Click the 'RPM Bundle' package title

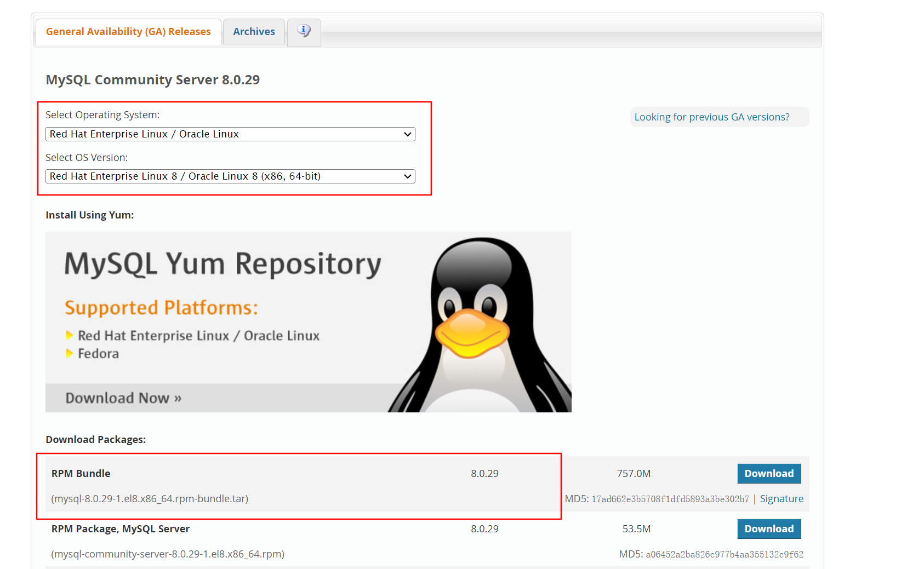(81, 474)
